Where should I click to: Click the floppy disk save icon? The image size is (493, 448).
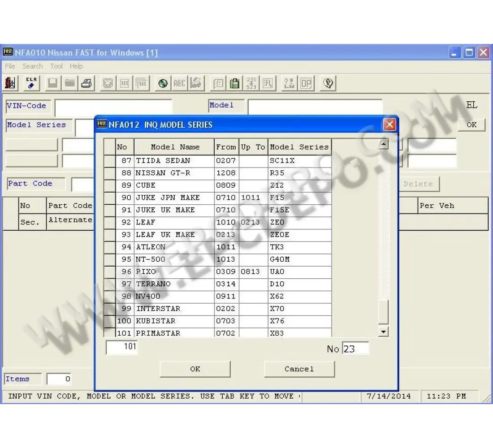tap(52, 83)
